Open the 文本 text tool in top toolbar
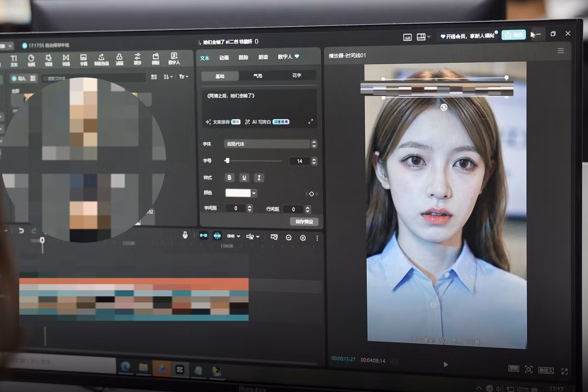The height and width of the screenshot is (392, 588). (14, 61)
